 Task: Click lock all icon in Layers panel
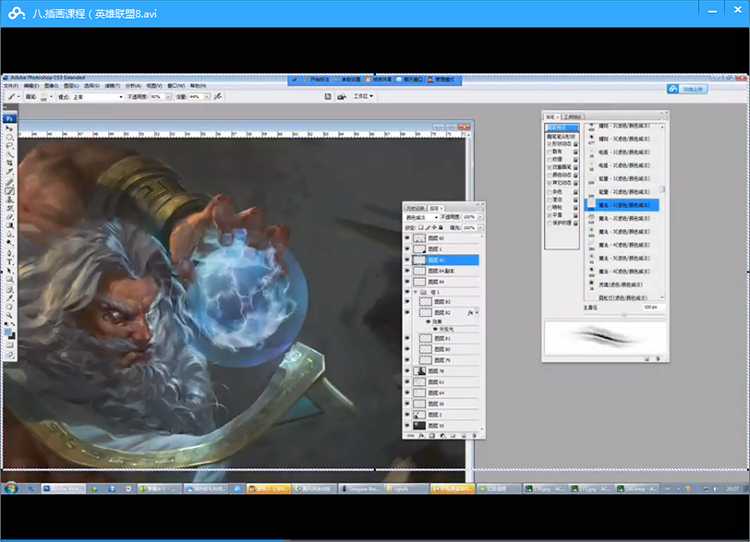click(441, 228)
